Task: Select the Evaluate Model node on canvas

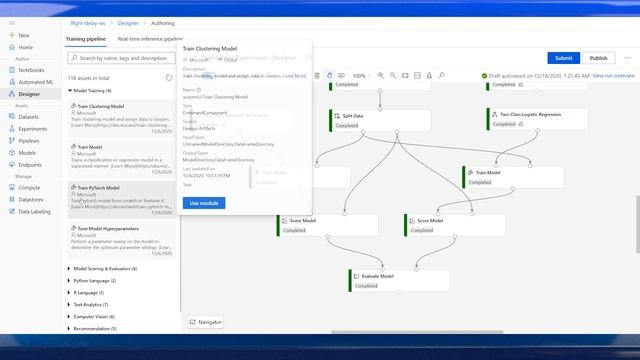Action: (x=400, y=280)
